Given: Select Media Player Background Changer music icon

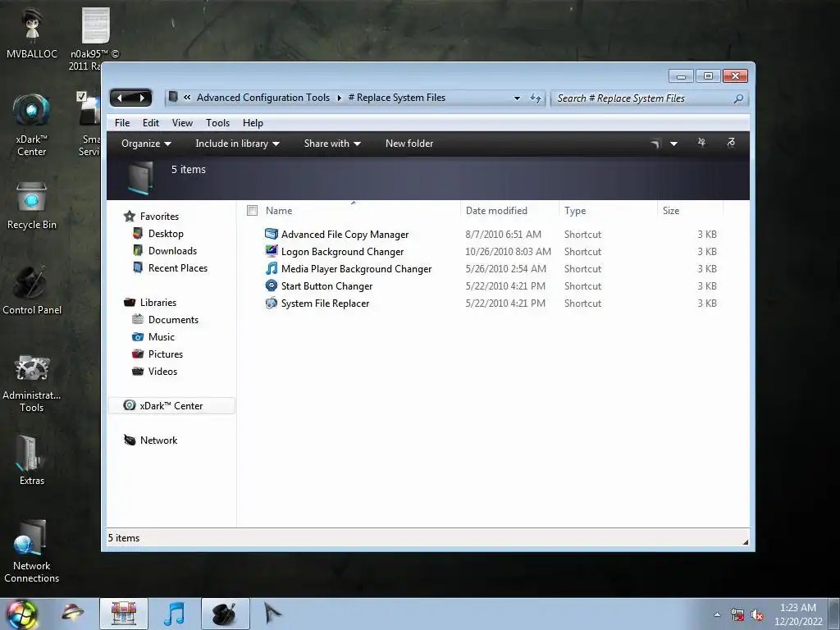Looking at the screenshot, I should 272,268.
